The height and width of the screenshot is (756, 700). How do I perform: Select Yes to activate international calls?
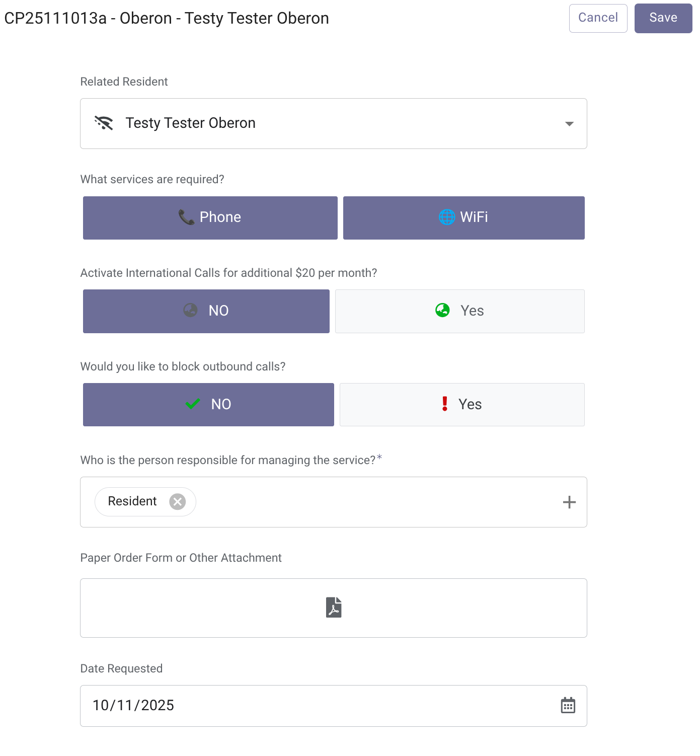pyautogui.click(x=459, y=311)
